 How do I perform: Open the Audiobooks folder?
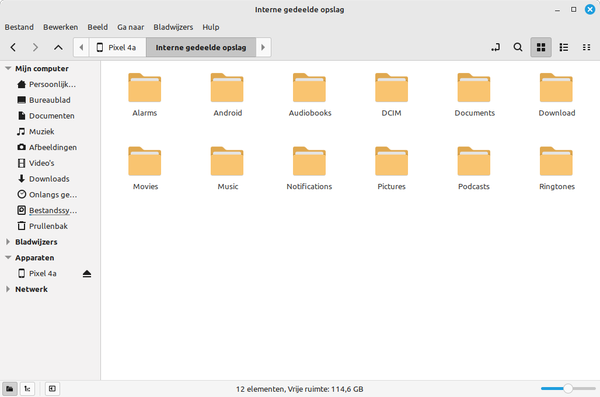coord(310,95)
